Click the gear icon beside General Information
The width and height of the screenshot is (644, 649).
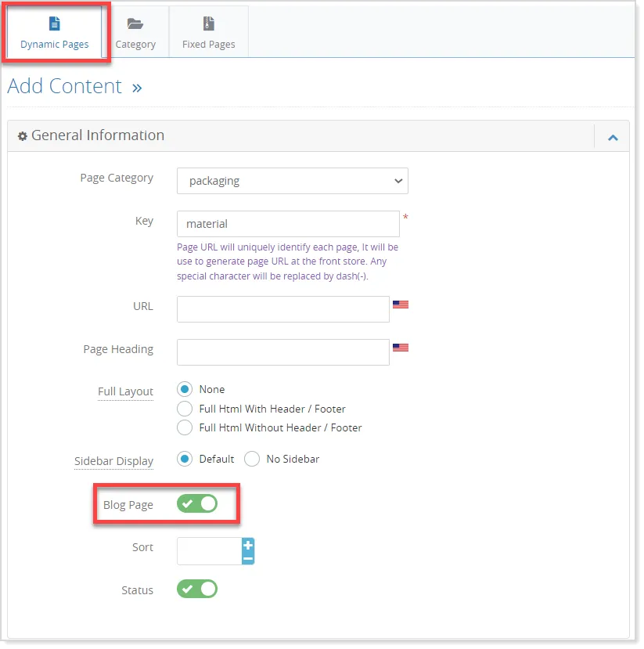tap(23, 135)
